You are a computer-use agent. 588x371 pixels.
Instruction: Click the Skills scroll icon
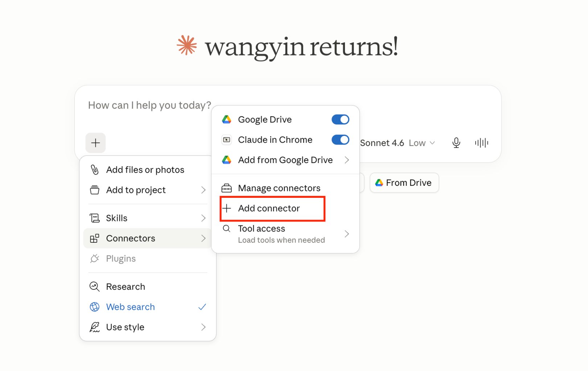(95, 218)
